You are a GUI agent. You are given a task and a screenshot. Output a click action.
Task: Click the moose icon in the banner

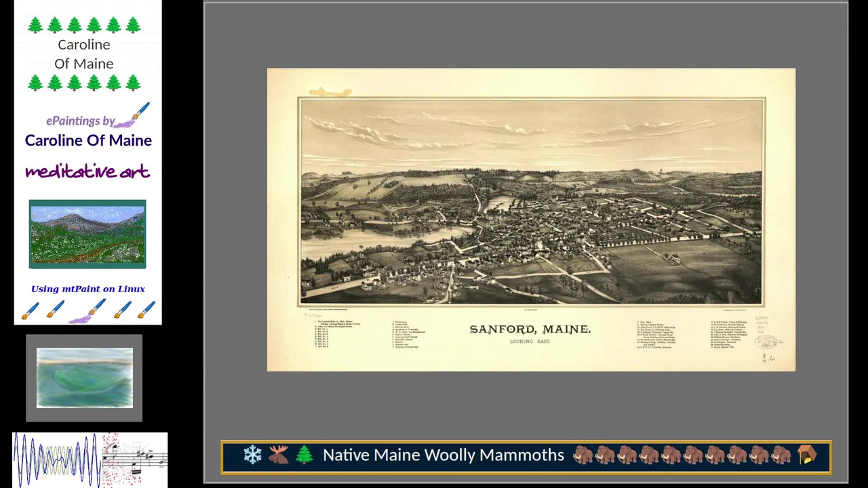(x=278, y=455)
